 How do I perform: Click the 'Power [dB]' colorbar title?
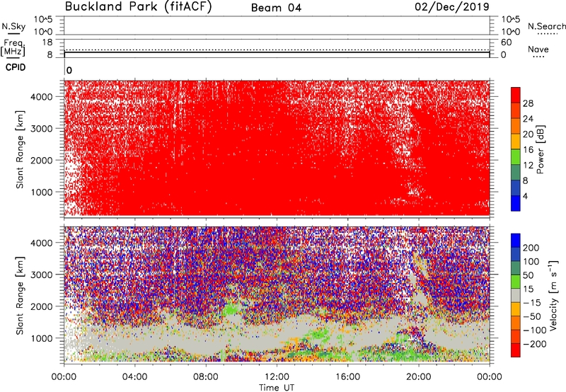click(x=541, y=149)
